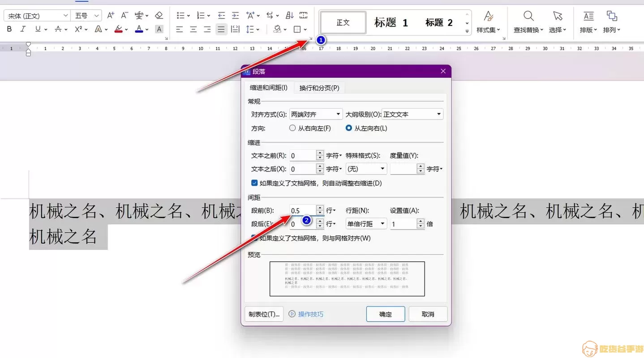Image resolution: width=644 pixels, height=358 pixels.
Task: Clear formatting with the eraser icon
Action: tap(159, 16)
